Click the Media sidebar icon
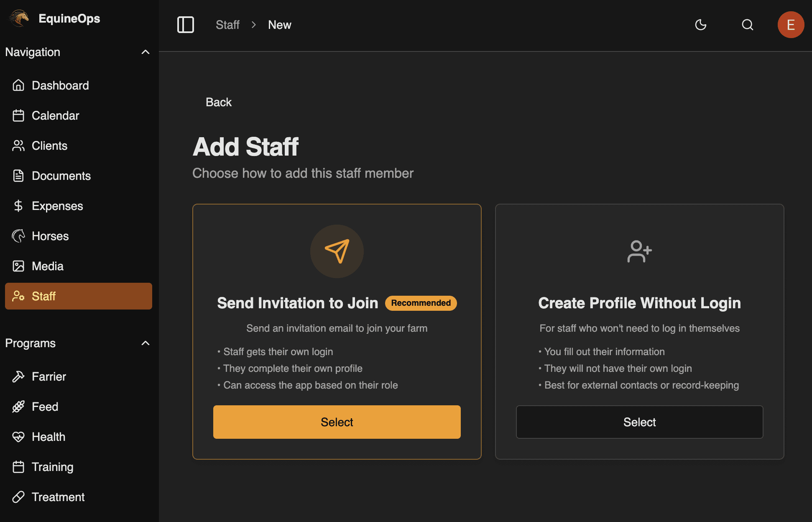This screenshot has height=522, width=812. pos(18,266)
